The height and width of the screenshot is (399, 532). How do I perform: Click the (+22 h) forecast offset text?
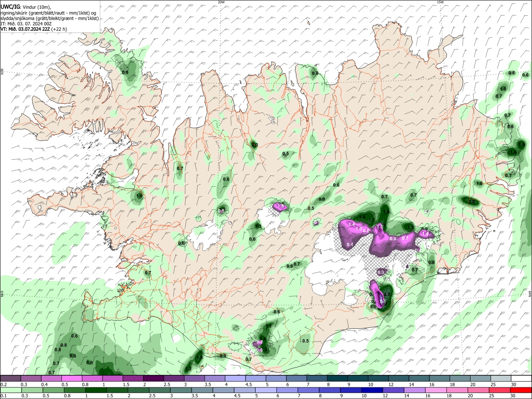pos(59,29)
